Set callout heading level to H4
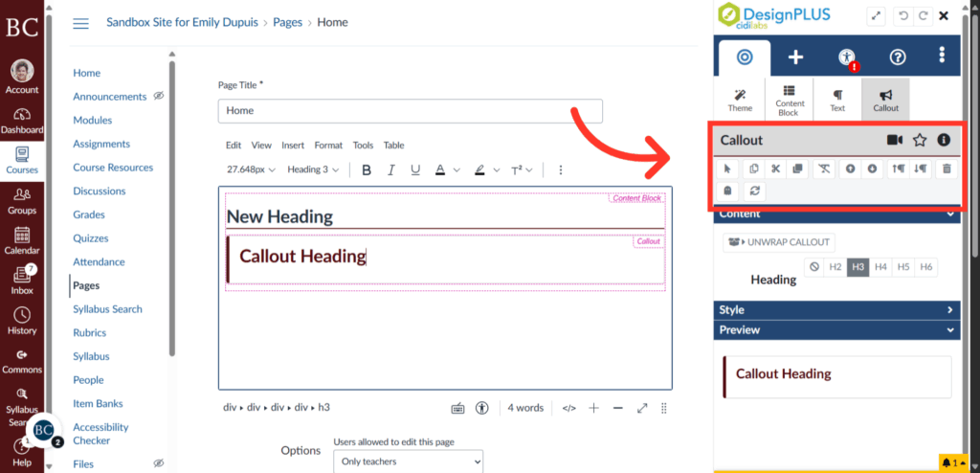980x473 pixels. tap(880, 267)
